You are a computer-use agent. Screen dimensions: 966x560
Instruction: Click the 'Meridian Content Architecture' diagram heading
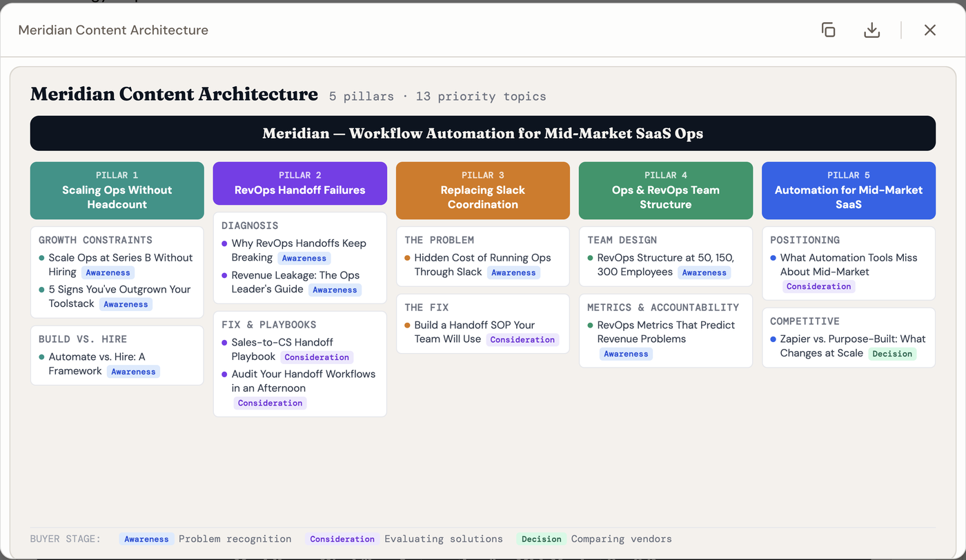tap(174, 94)
